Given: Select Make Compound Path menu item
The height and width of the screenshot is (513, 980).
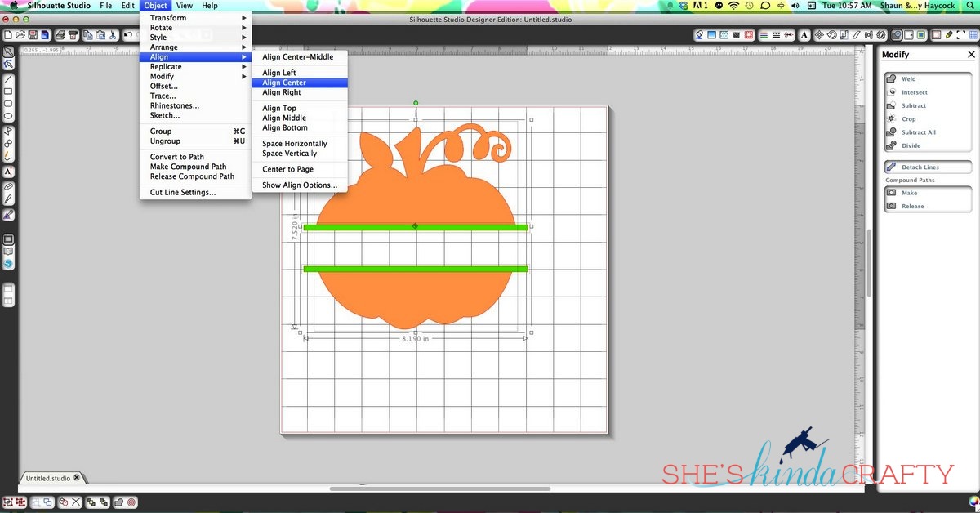Looking at the screenshot, I should point(195,167).
